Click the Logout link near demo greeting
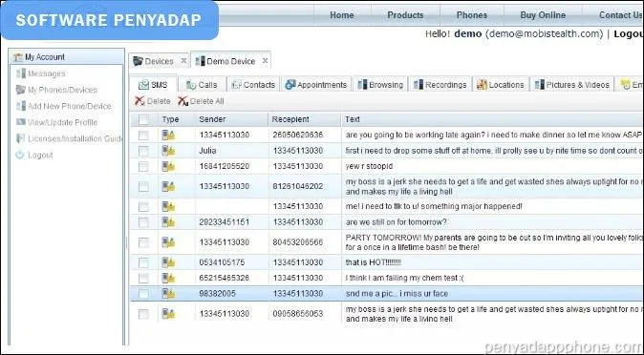The height and width of the screenshot is (355, 644). [x=629, y=33]
